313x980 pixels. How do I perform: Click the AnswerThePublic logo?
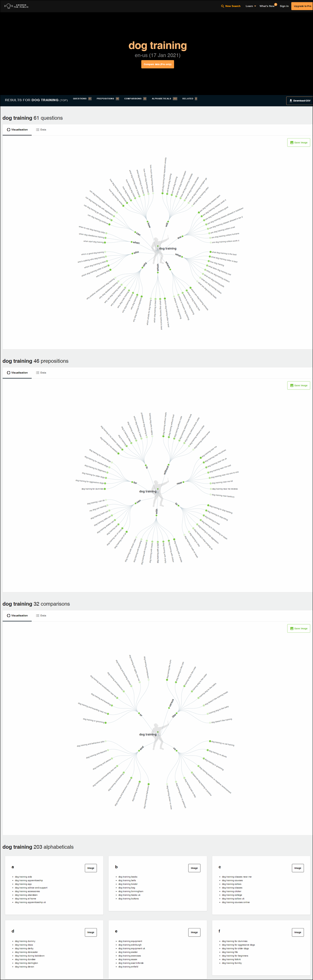[16, 6]
